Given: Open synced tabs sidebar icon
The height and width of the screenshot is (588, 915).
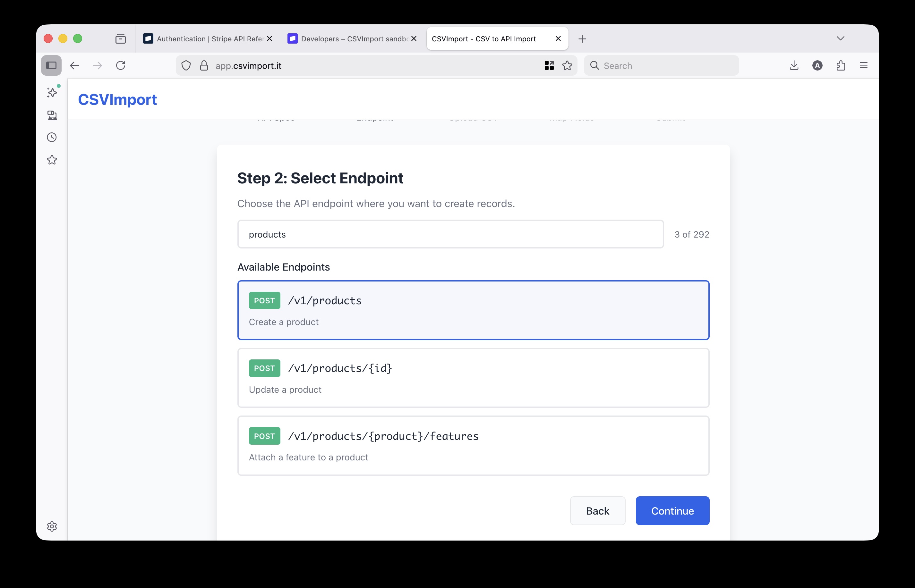Looking at the screenshot, I should pyautogui.click(x=52, y=115).
